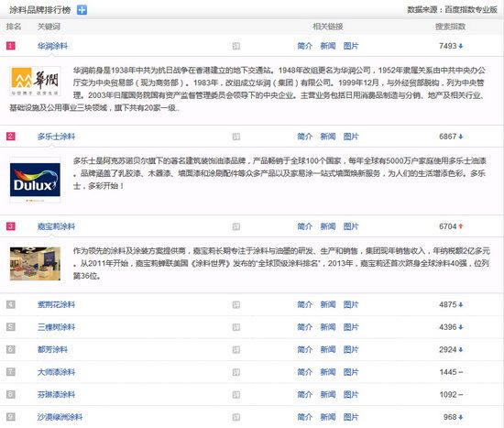Open the small chart icon in 嘉宝莉涂料 row
The height and width of the screenshot is (428, 504).
click(x=236, y=226)
